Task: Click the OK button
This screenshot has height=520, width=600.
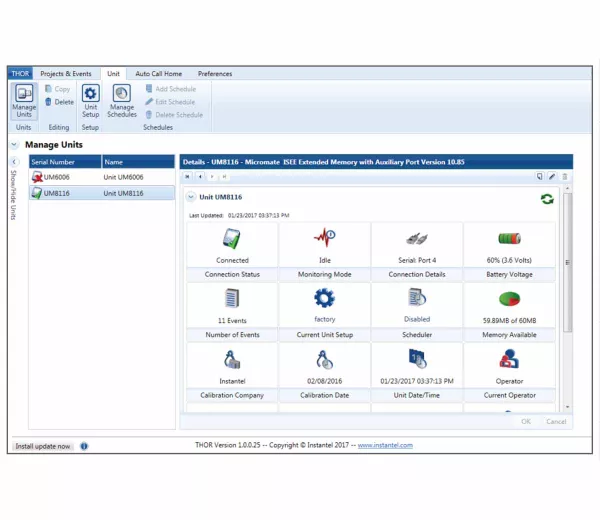Action: coord(526,421)
